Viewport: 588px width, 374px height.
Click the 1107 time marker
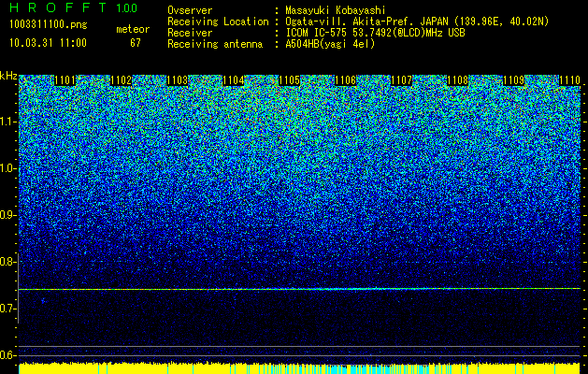(402, 80)
